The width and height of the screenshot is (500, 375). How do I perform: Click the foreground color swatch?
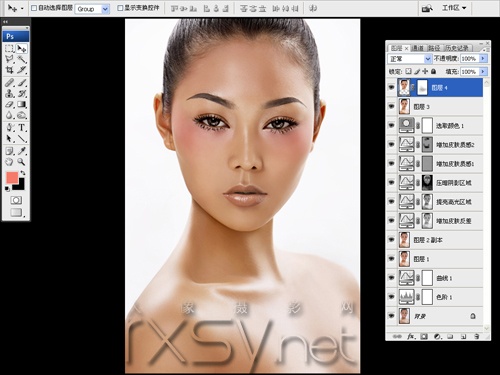[x=12, y=178]
